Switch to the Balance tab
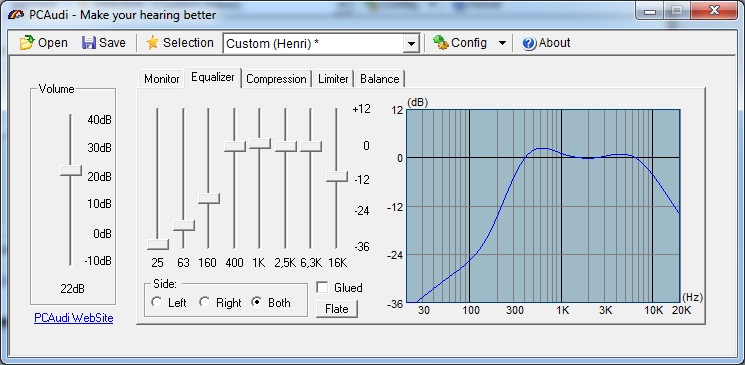 379,79
